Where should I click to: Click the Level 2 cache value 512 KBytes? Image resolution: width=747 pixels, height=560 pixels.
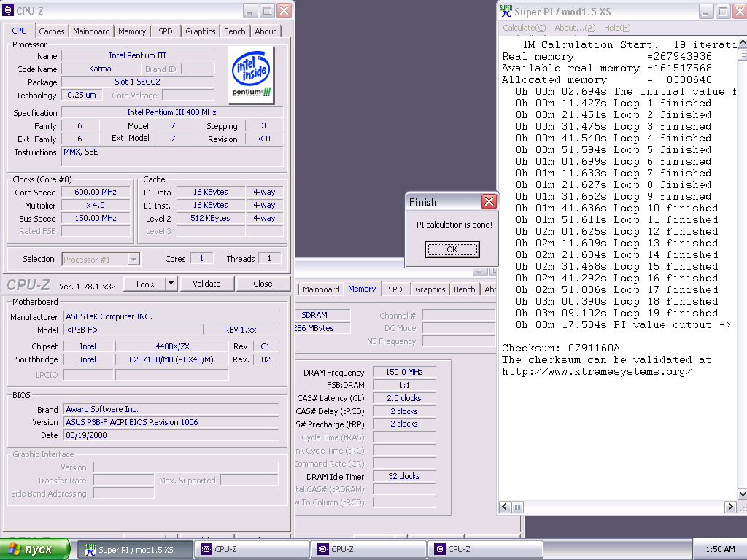pos(211,218)
